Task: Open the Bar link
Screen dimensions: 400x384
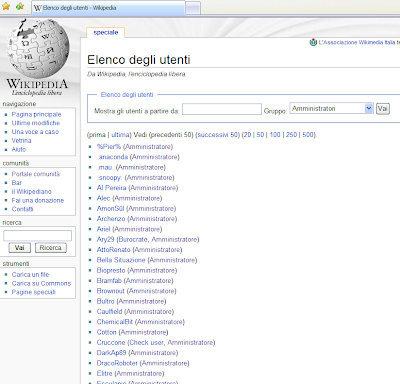Action: click(17, 183)
